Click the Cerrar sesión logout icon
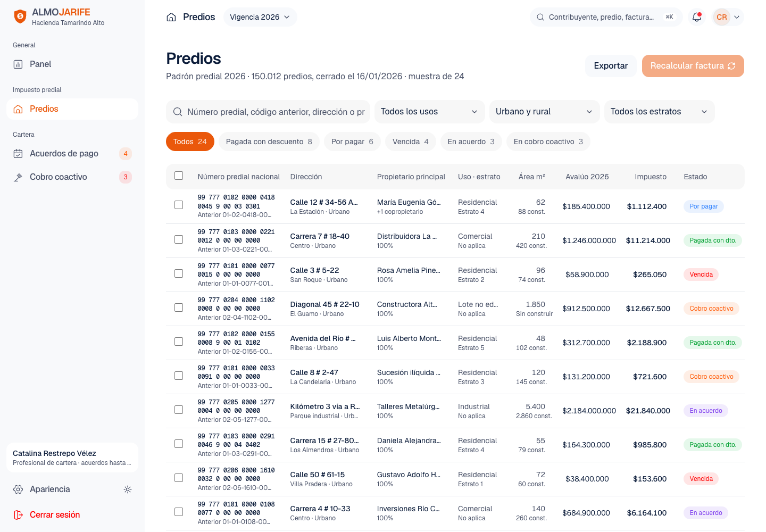 click(x=18, y=515)
